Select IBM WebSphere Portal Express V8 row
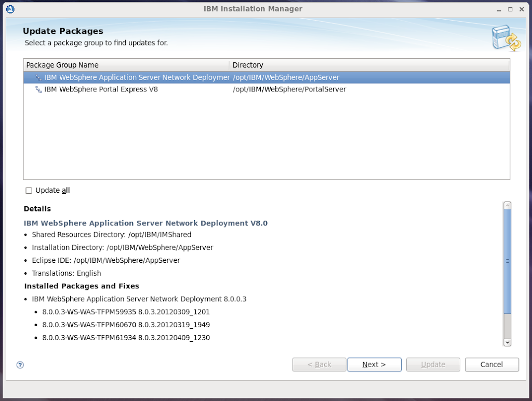Screen dimensions: 532x401 [x=101, y=89]
